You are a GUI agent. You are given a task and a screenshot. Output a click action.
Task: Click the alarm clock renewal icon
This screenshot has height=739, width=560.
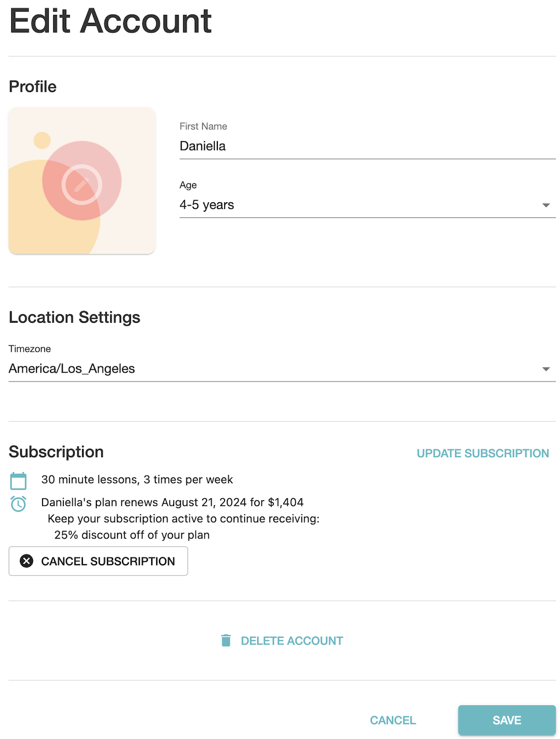18,504
